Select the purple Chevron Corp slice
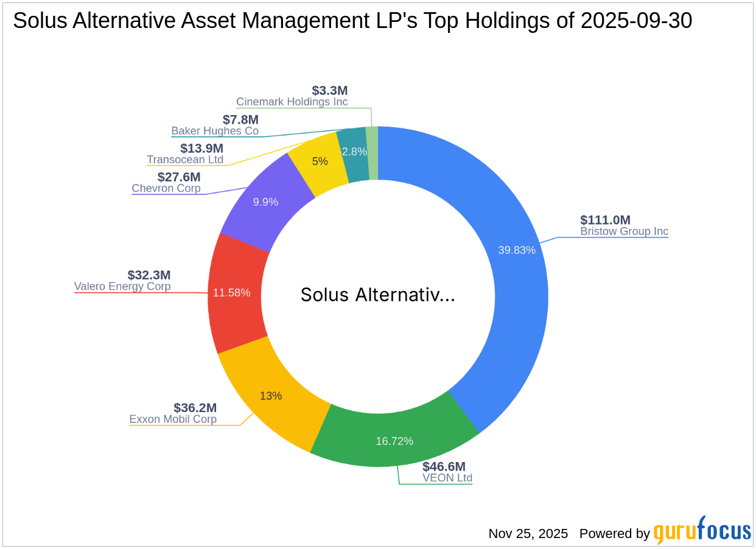The width and height of the screenshot is (756, 549). 265,201
